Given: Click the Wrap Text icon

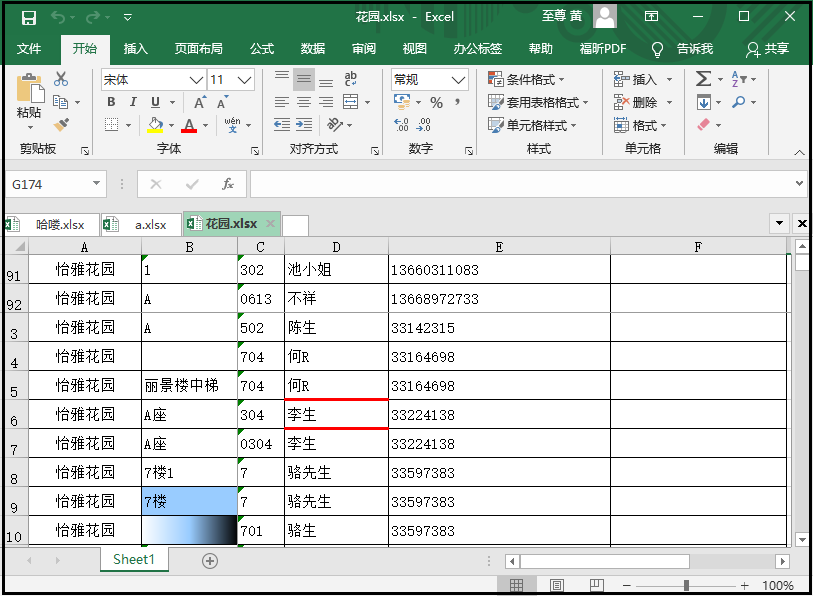Looking at the screenshot, I should 351,79.
